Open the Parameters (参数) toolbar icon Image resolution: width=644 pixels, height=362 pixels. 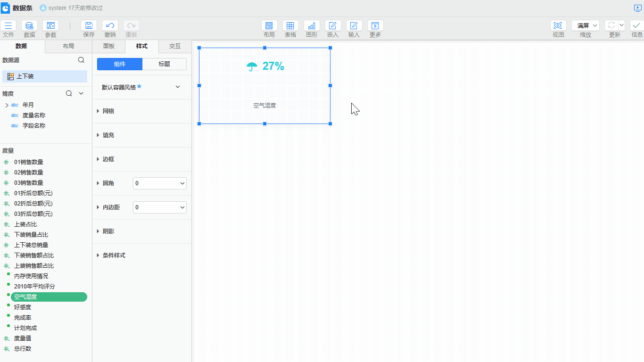50,26
